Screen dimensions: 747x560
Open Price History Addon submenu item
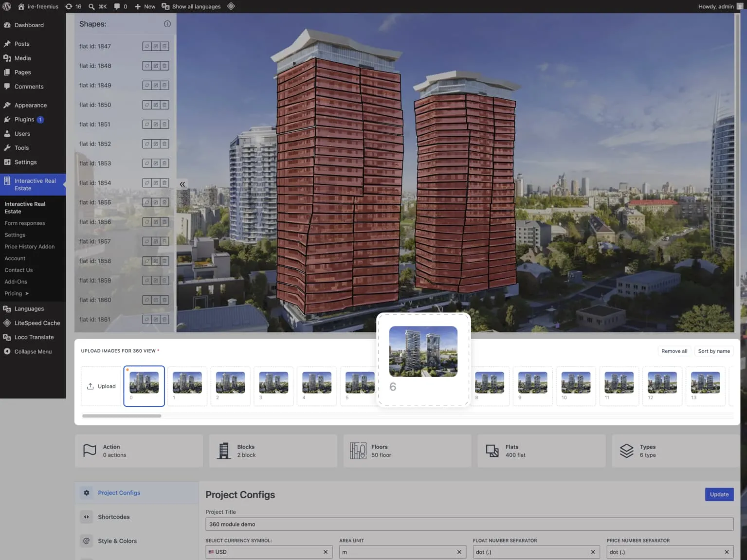click(x=30, y=247)
